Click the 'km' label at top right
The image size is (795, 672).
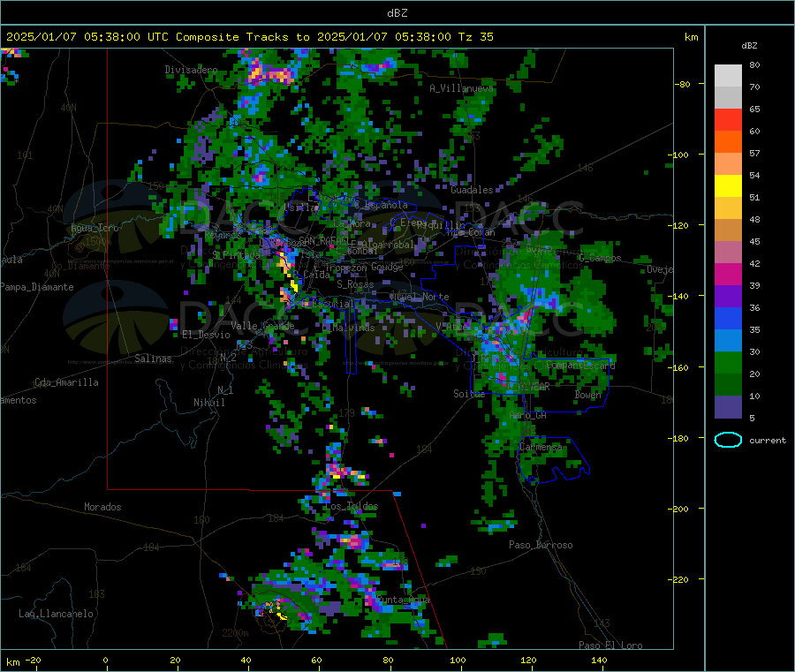pyautogui.click(x=691, y=37)
